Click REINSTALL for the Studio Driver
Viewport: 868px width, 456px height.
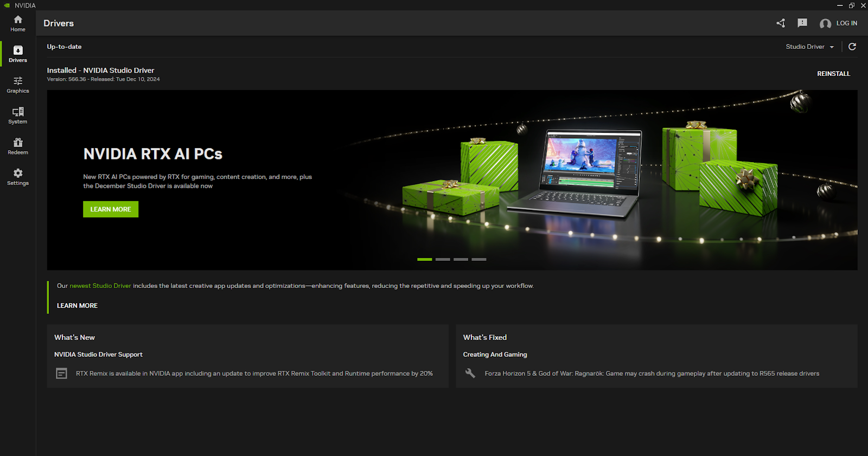tap(834, 74)
